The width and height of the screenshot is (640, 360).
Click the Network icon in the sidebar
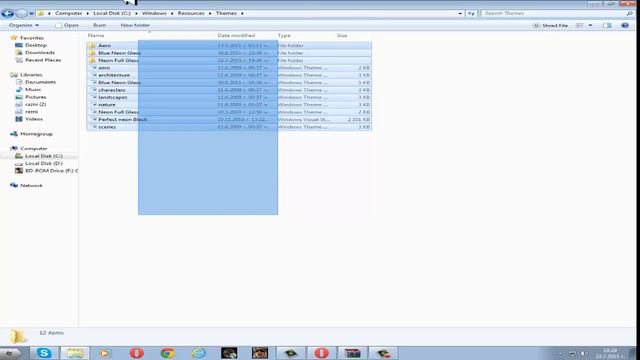(x=14, y=186)
